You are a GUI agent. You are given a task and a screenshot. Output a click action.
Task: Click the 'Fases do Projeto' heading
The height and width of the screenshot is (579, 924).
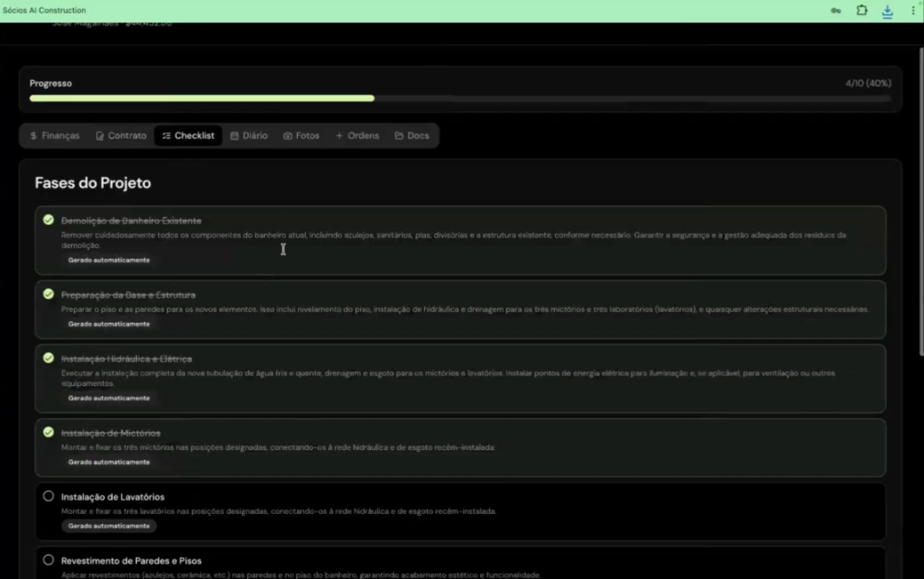tap(93, 182)
